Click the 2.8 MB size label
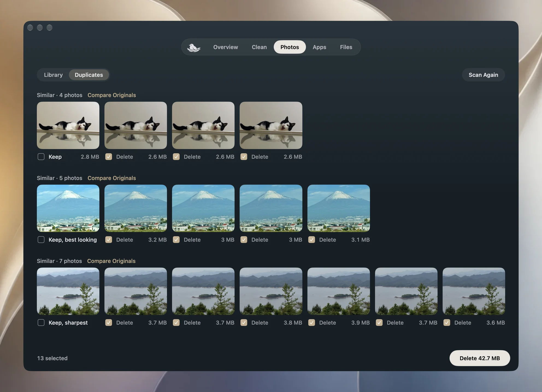542x392 pixels. point(90,157)
